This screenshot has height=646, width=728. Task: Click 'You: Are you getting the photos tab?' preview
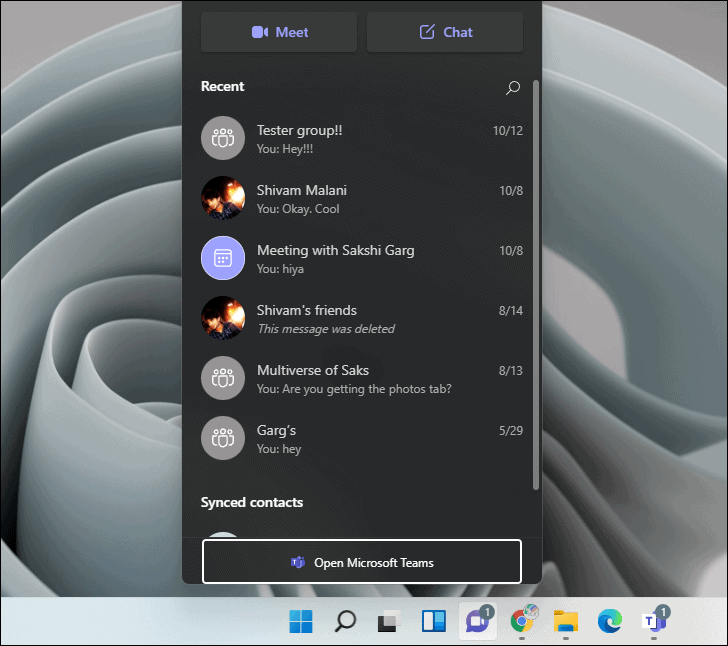[354, 389]
